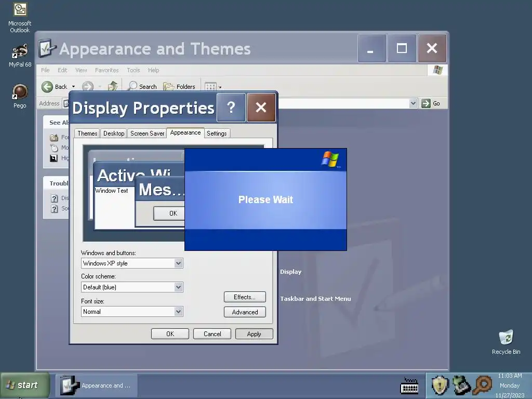Click the green Back arrow icon
The image size is (532, 399).
[47, 87]
